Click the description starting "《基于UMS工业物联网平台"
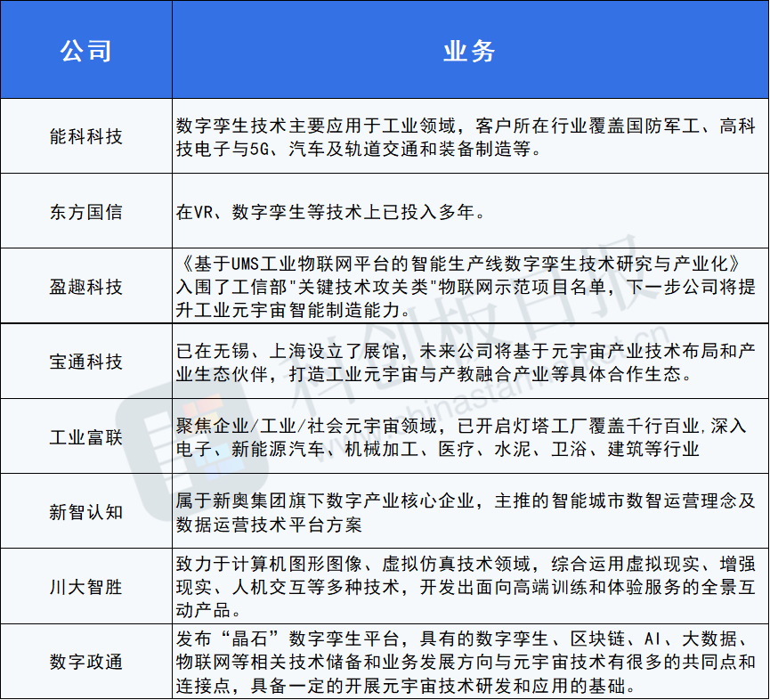 (x=466, y=287)
